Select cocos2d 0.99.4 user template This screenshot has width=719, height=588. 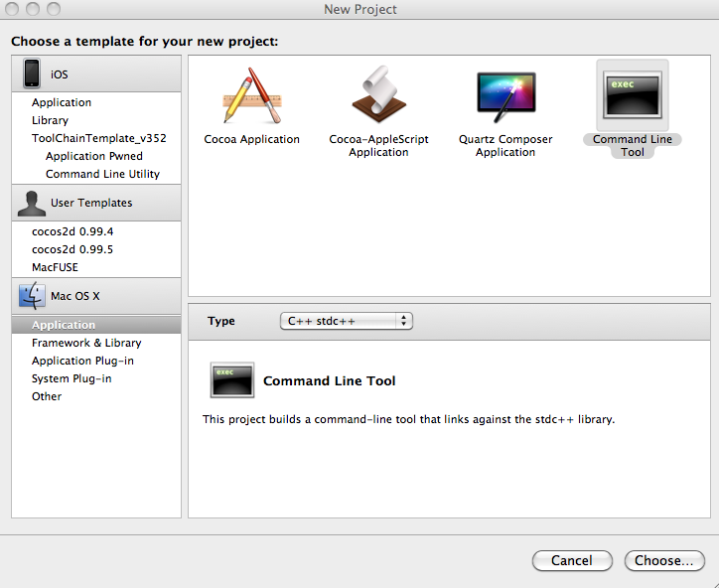72,231
